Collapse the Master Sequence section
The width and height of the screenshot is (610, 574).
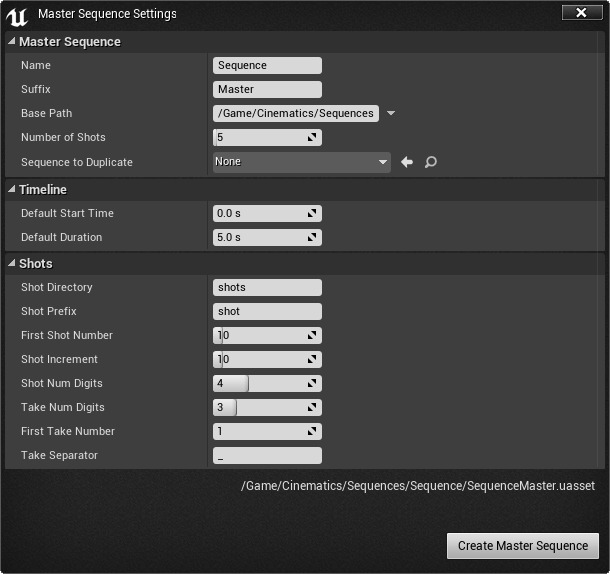pyautogui.click(x=12, y=41)
